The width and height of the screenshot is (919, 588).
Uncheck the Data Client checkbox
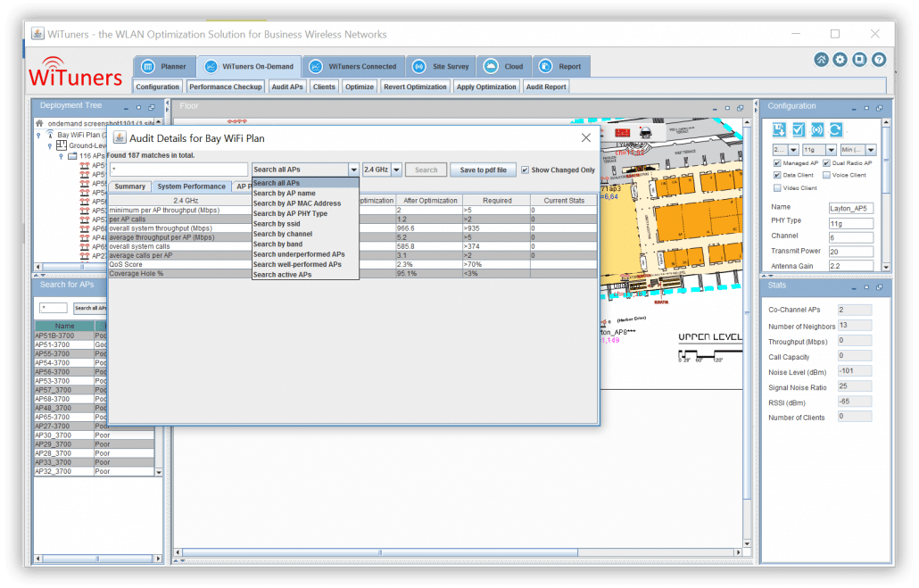pos(777,175)
